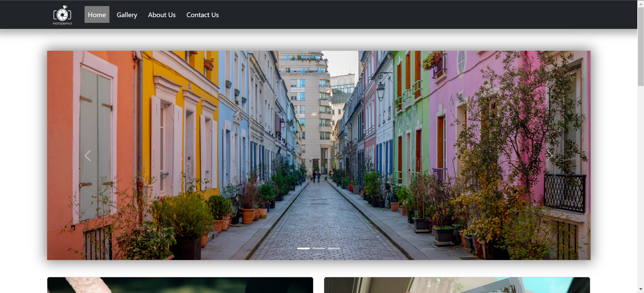Open the dark-toned image card at the left, below the carousel

click(180, 285)
